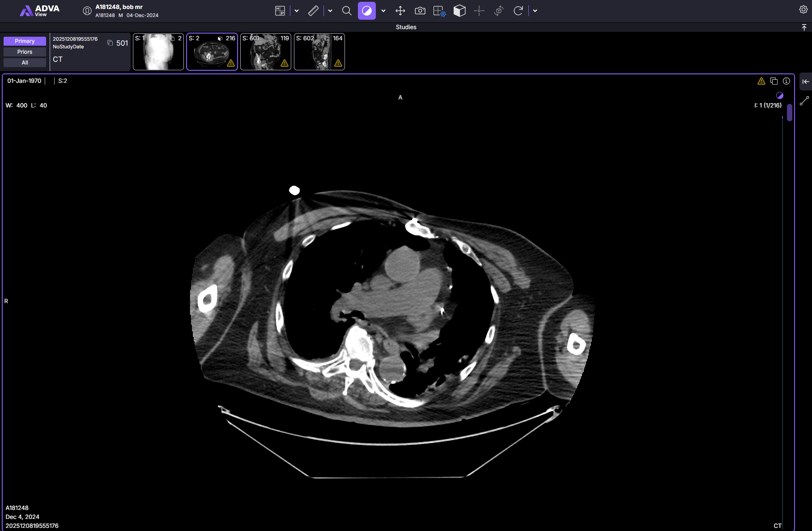Click the image slice scrollbar handle
The image size is (812, 531).
click(x=790, y=112)
